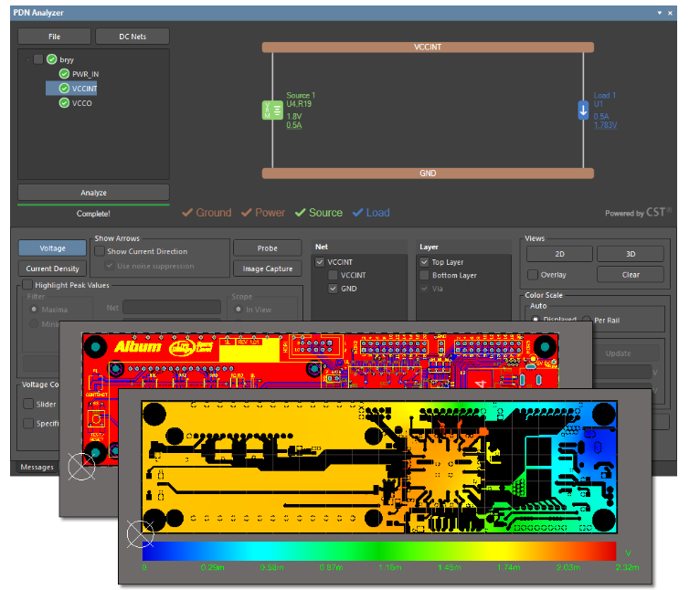Click the Source checkmark legend icon
This screenshot has height=590, width=700.
tap(300, 213)
